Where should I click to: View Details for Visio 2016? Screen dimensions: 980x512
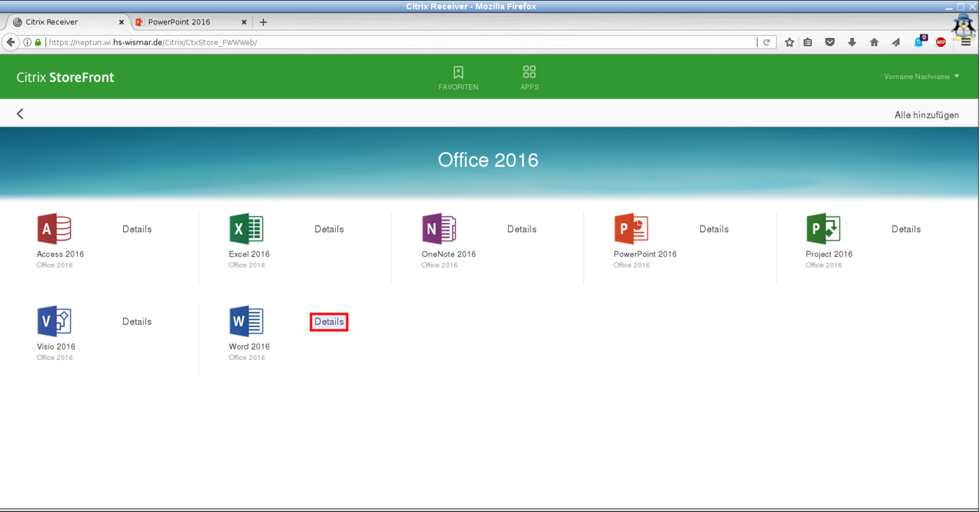coord(137,321)
